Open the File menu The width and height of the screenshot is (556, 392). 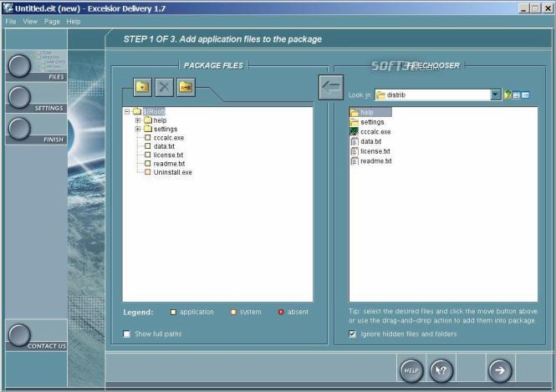11,22
